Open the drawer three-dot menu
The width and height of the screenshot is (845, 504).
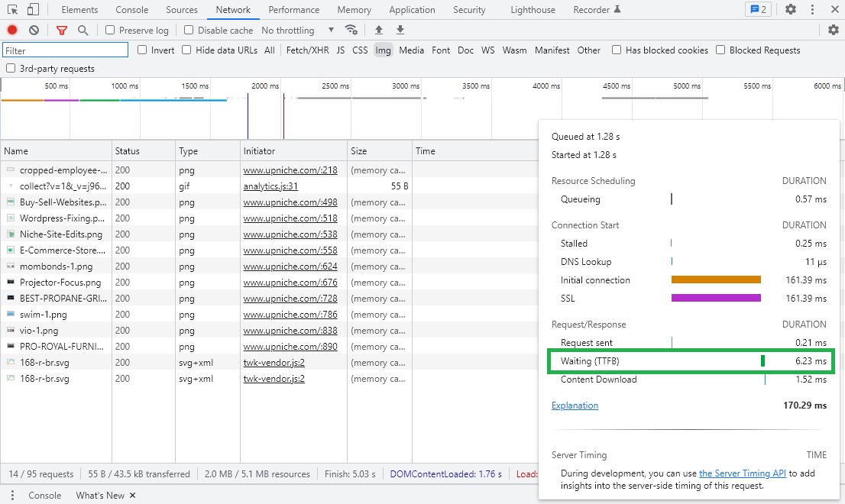coord(12,495)
